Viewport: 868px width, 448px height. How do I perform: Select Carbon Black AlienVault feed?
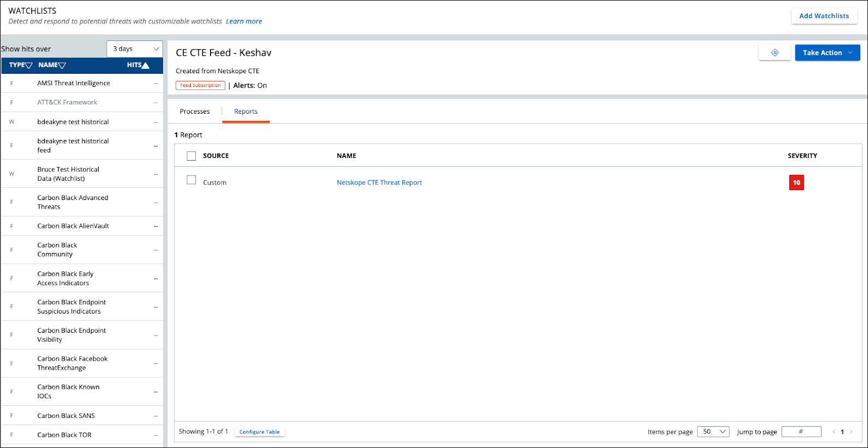82,226
